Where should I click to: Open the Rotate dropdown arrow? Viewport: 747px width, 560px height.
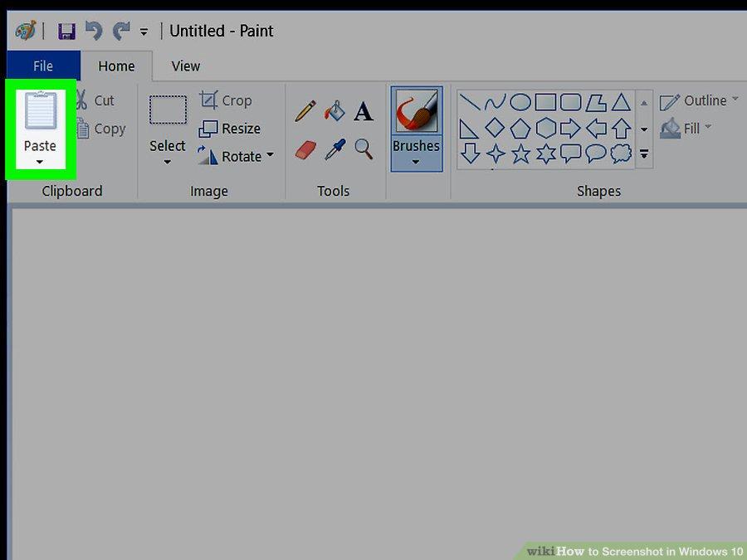coord(270,155)
